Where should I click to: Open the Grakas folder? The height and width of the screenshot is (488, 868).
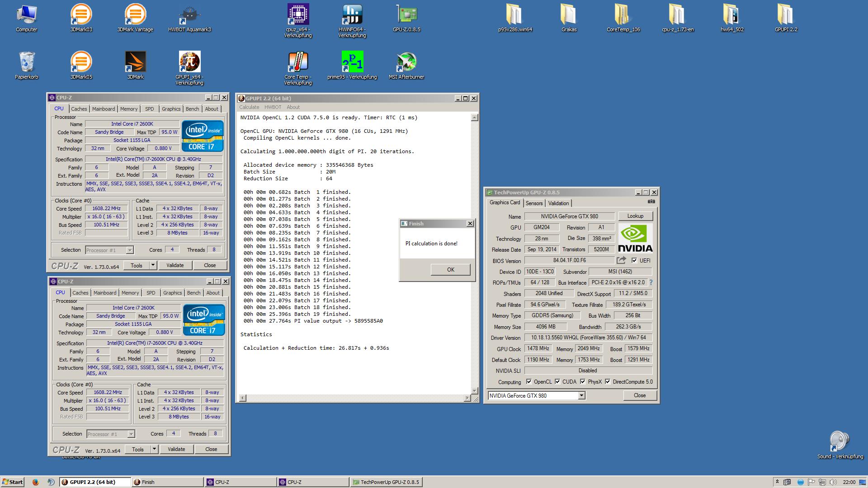click(569, 18)
